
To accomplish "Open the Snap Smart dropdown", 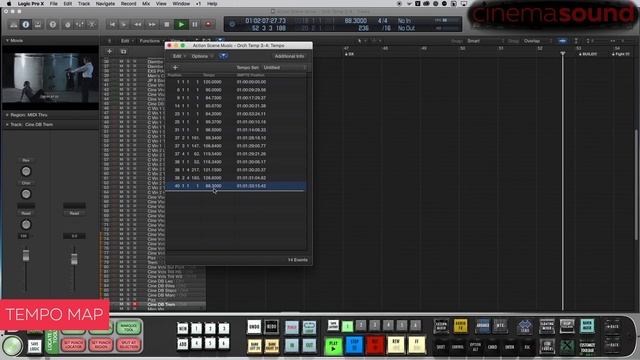I will [485, 41].
